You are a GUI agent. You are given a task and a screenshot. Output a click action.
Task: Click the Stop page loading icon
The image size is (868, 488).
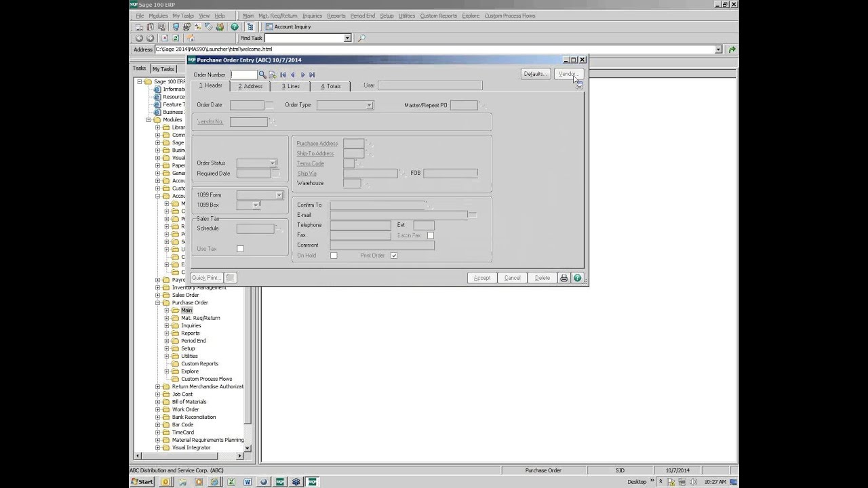[x=165, y=39]
